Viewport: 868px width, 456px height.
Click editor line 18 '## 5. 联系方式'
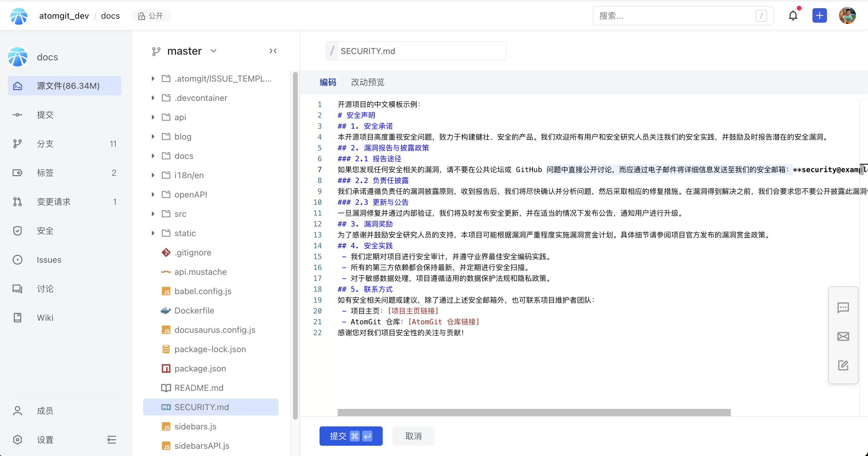coord(365,289)
